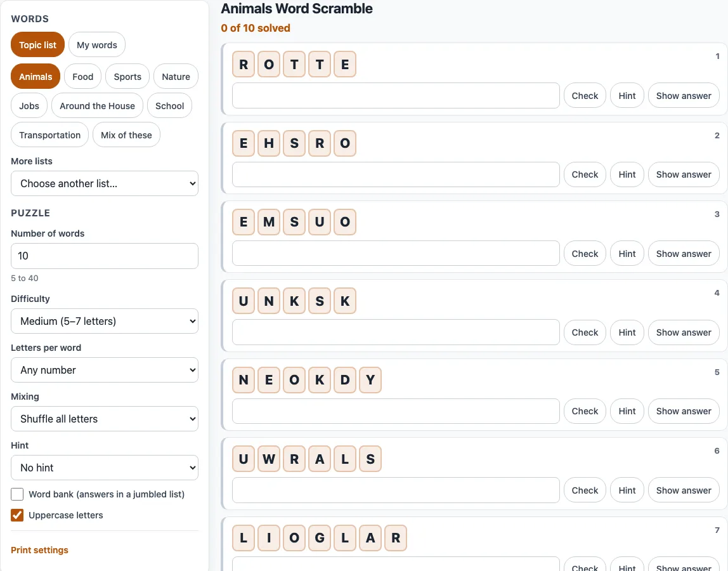The image size is (728, 571).
Task: Choose the Around the House topic
Action: coord(98,105)
